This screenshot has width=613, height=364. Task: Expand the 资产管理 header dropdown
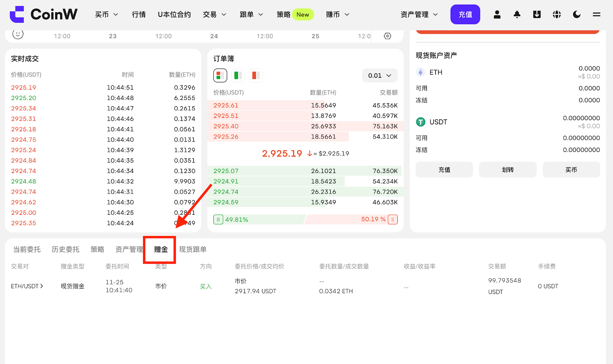(419, 15)
